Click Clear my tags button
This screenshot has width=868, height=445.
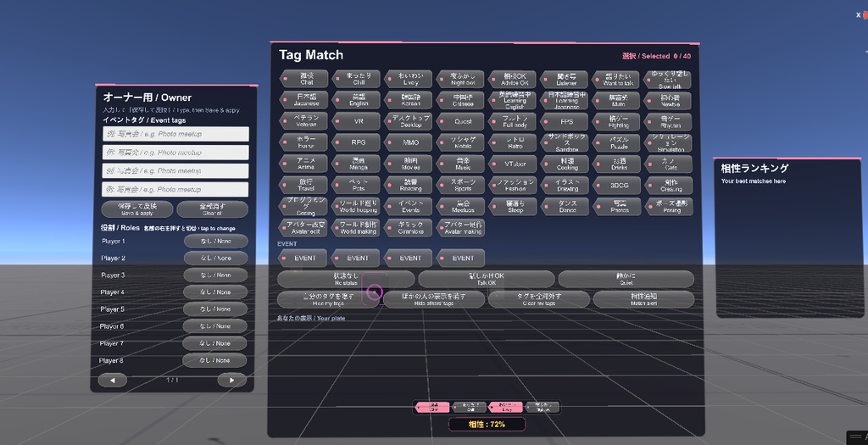tap(538, 299)
